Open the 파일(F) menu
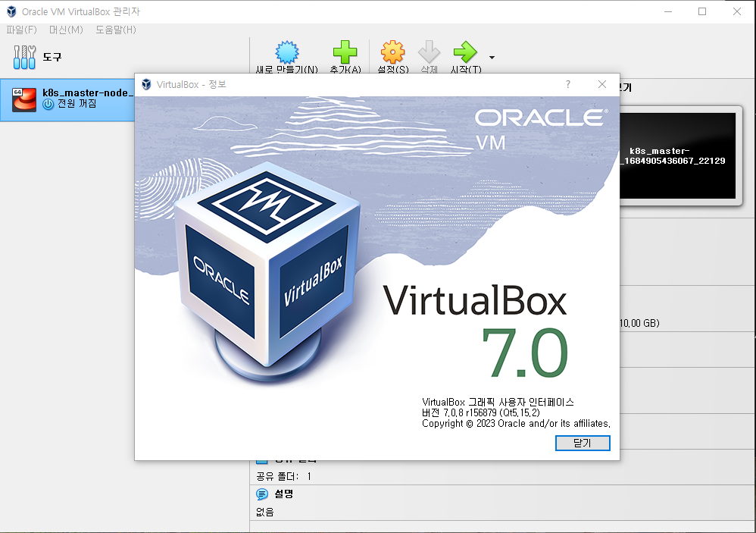The width and height of the screenshot is (756, 533). pos(21,30)
